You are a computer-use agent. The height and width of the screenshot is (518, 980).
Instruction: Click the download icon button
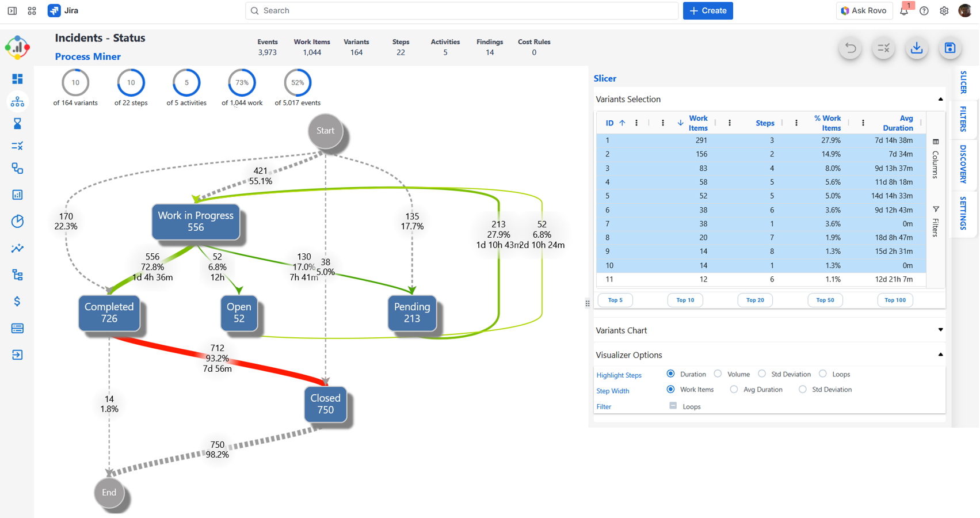coord(917,48)
